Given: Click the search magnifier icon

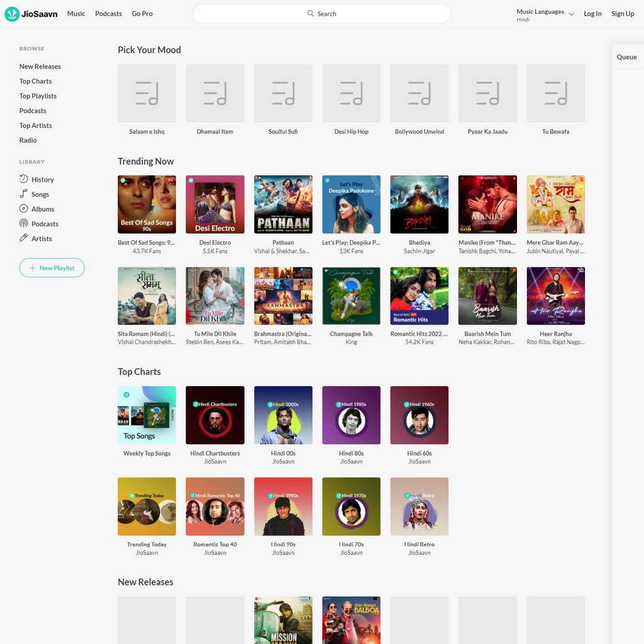Looking at the screenshot, I should click(x=311, y=13).
